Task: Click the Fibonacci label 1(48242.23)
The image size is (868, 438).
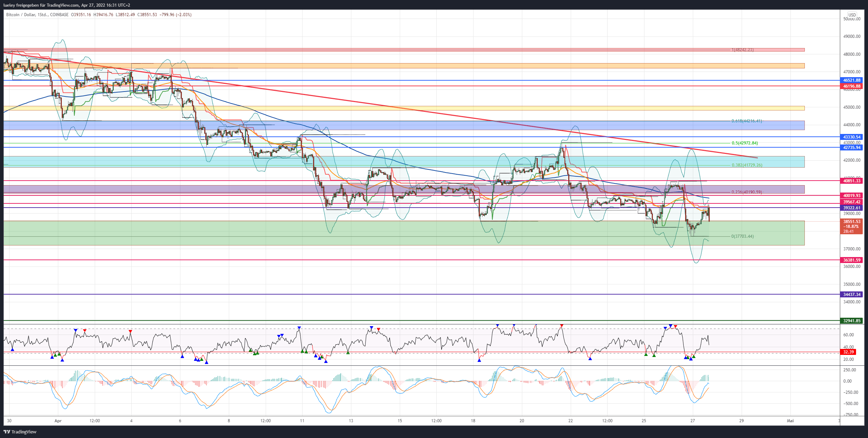Action: pyautogui.click(x=742, y=50)
